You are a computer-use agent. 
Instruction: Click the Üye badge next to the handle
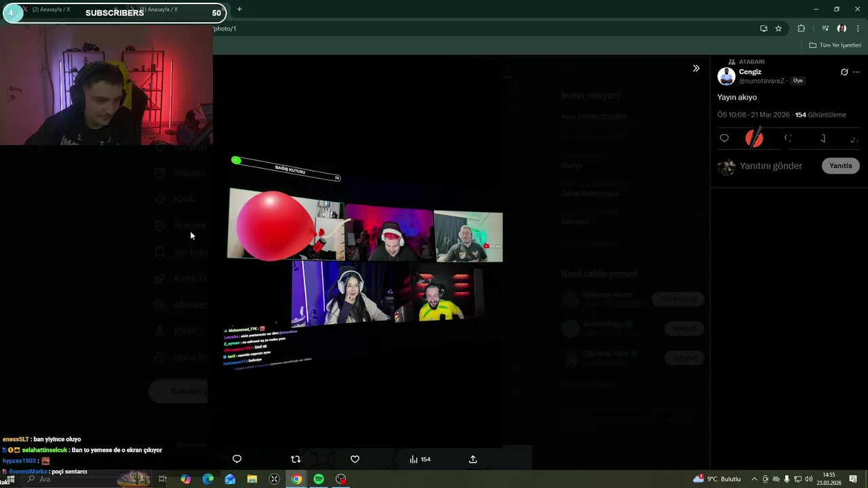(797, 81)
